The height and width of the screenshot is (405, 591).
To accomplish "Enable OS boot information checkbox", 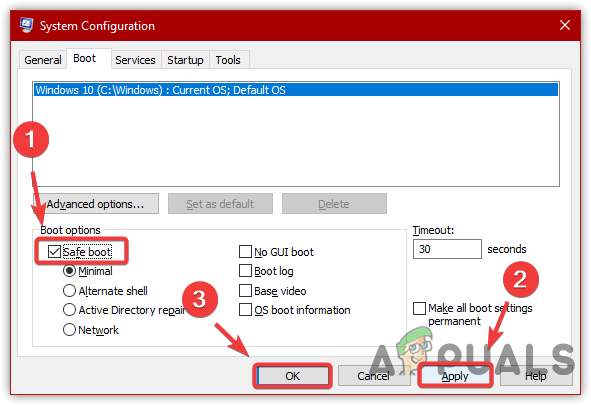I will 245,310.
